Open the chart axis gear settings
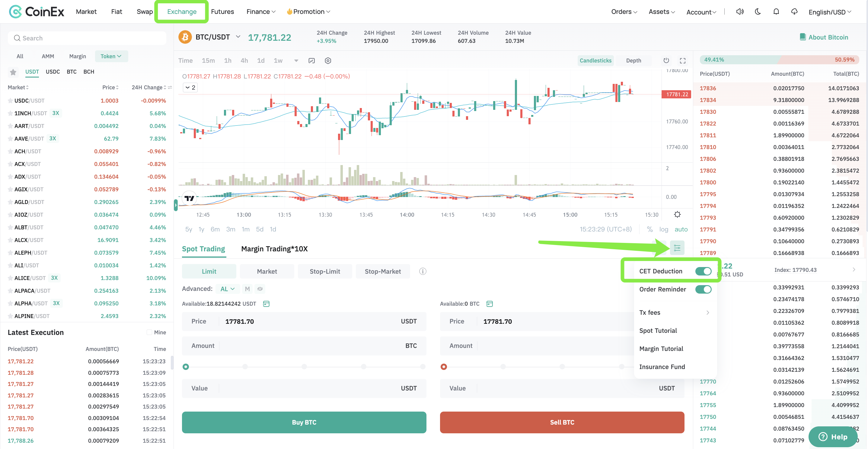The height and width of the screenshot is (449, 868). click(677, 215)
